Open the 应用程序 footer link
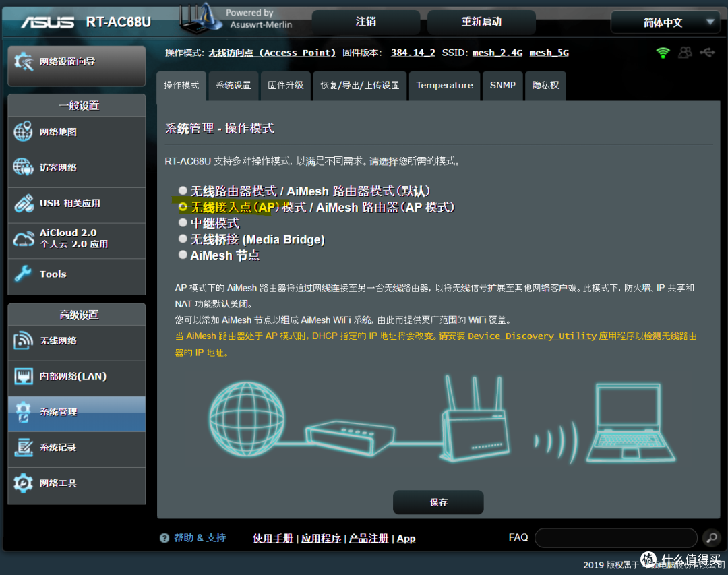 322,539
